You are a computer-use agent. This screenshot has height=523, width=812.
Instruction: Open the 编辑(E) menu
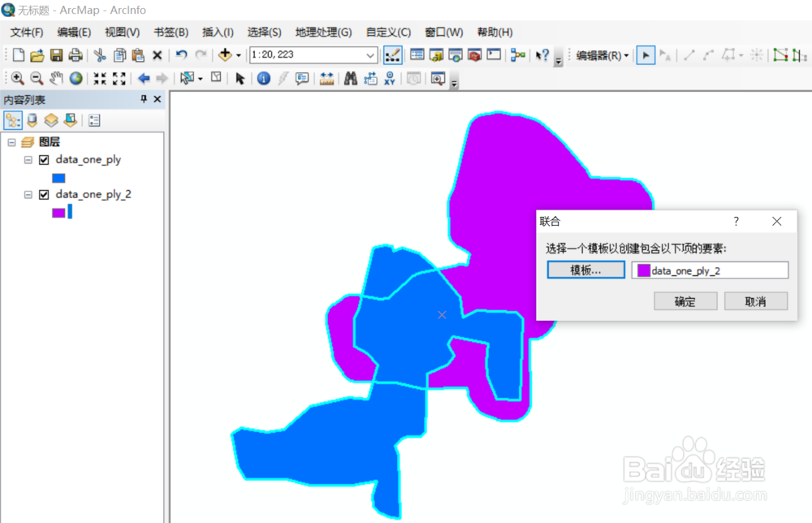click(x=74, y=32)
